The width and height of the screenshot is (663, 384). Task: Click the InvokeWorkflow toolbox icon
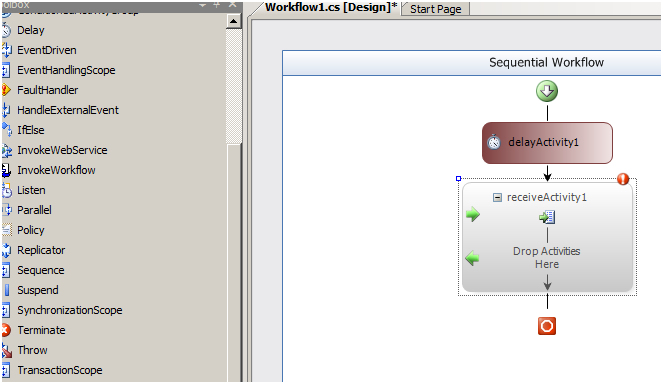6,170
